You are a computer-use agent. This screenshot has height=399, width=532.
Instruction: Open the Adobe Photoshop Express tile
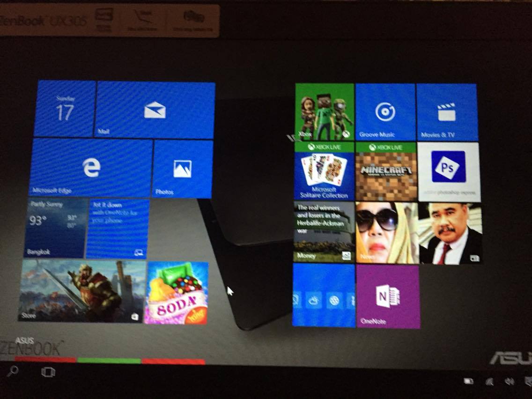[x=449, y=172]
